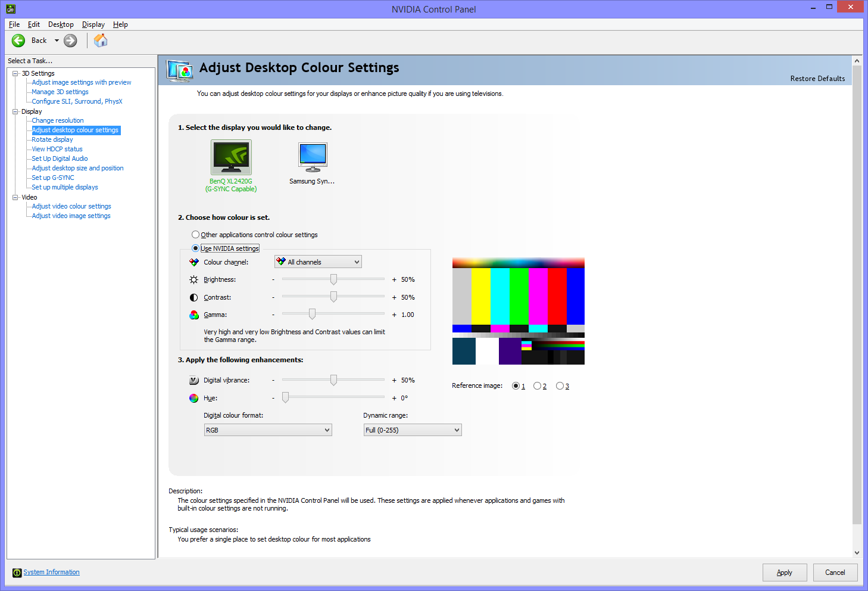Click the NVIDIA home toolbar icon

[x=100, y=40]
